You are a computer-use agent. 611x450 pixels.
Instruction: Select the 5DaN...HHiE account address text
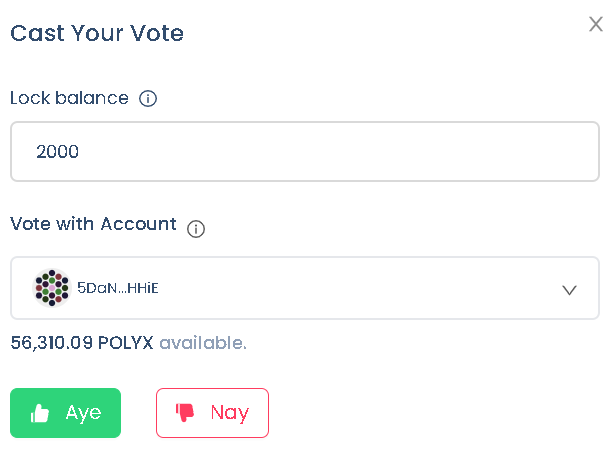118,288
